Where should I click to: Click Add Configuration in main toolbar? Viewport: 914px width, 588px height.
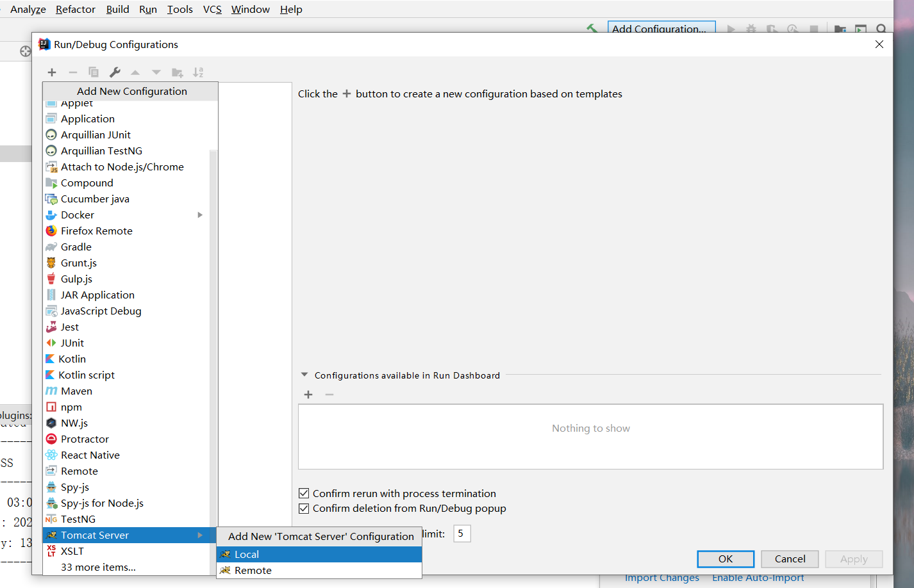pos(661,28)
